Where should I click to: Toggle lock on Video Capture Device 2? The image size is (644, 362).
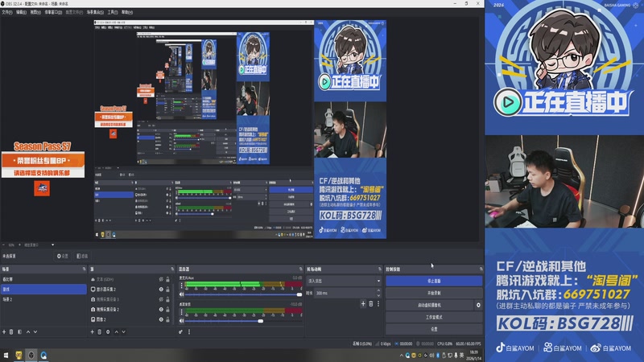167,310
